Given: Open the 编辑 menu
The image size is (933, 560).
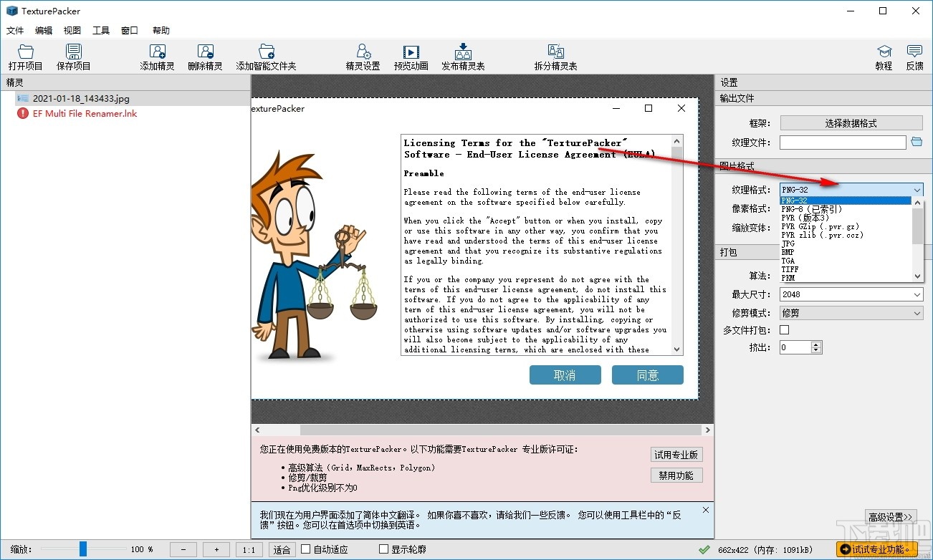Looking at the screenshot, I should (44, 30).
